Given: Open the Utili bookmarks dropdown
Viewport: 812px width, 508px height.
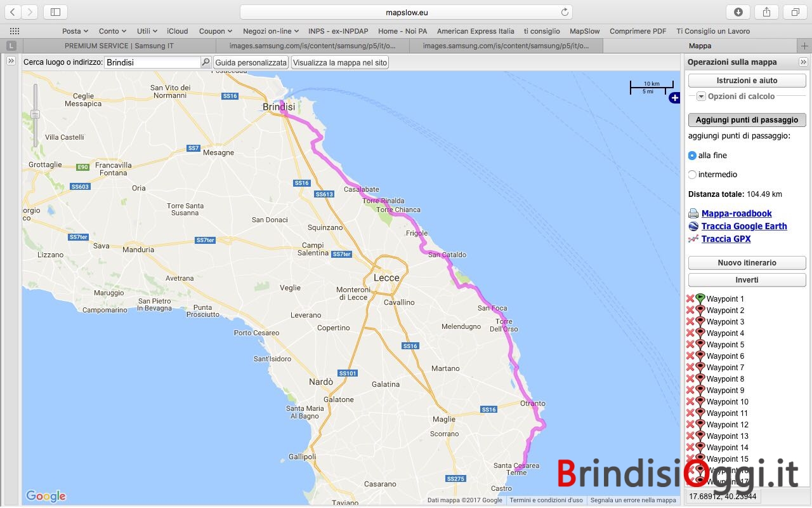Looking at the screenshot, I should click(147, 31).
